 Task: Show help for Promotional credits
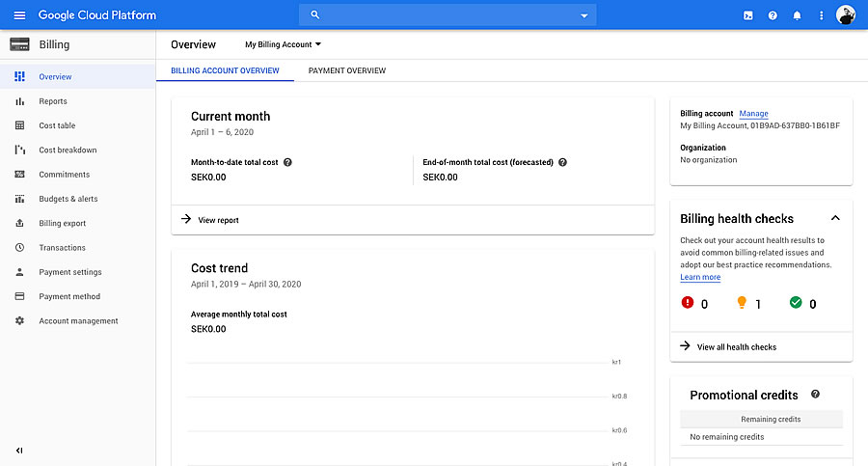pyautogui.click(x=815, y=394)
